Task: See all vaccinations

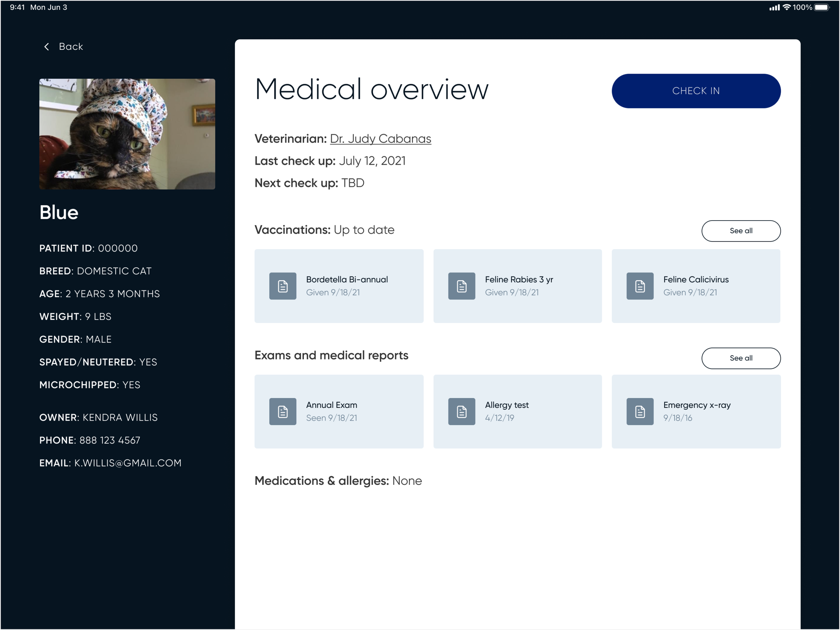Action: 741,231
